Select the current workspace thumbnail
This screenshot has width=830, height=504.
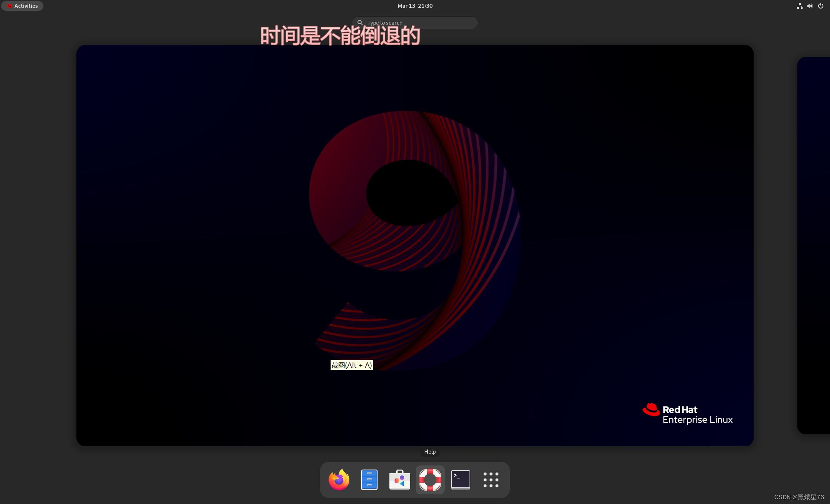pyautogui.click(x=415, y=245)
